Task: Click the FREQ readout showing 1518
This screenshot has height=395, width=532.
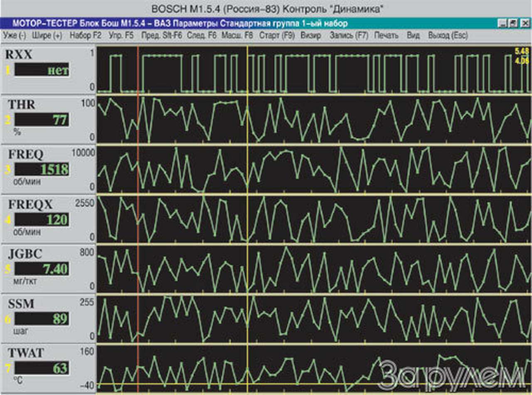Action: (42, 170)
